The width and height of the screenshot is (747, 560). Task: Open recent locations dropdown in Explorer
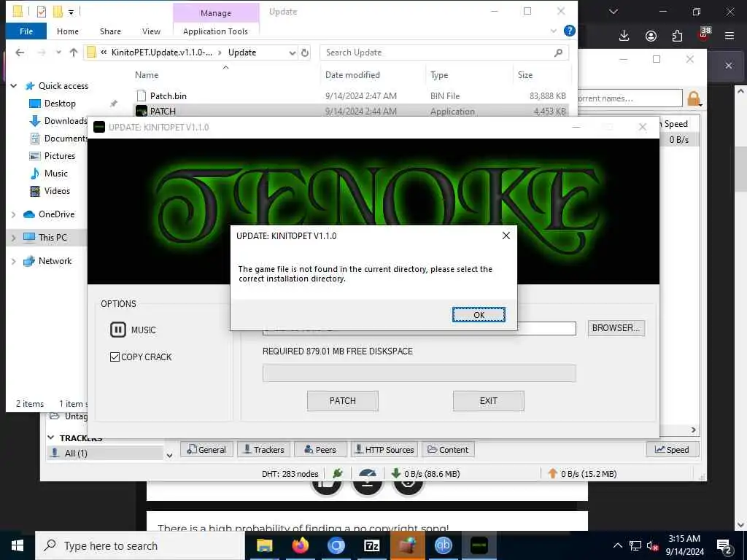click(x=58, y=52)
